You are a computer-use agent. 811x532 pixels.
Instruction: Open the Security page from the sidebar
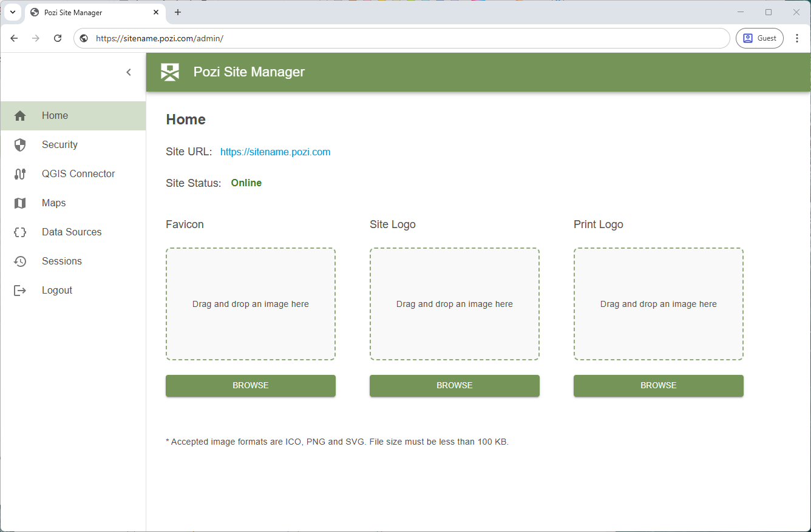coord(59,144)
